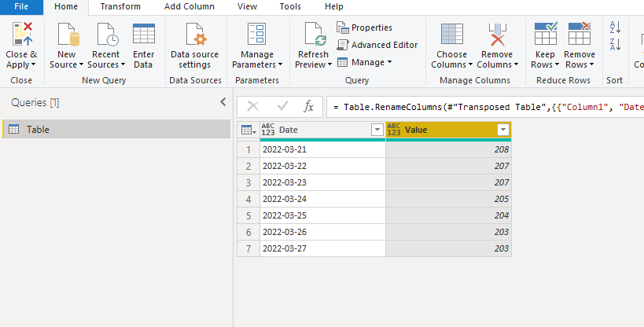Click value cell 205

448,199
